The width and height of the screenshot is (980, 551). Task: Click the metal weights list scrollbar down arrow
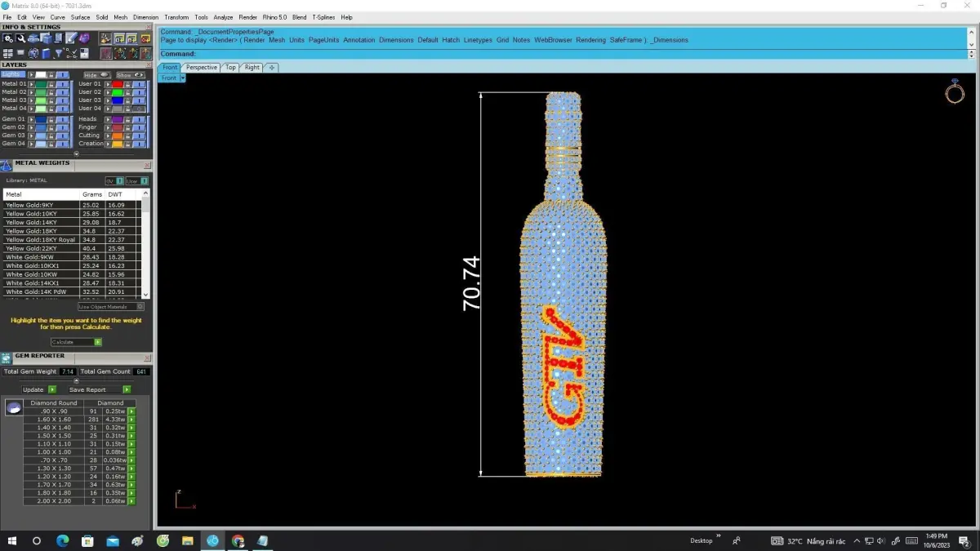click(146, 295)
